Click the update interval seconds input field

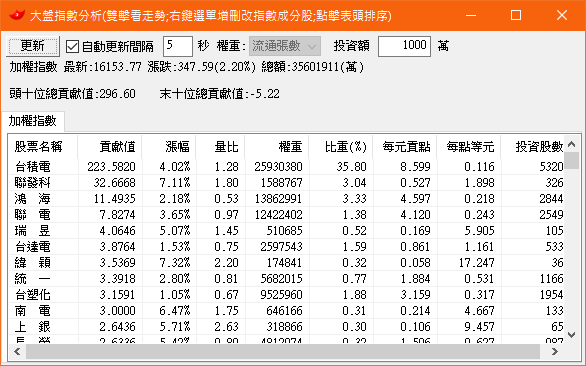click(x=178, y=46)
